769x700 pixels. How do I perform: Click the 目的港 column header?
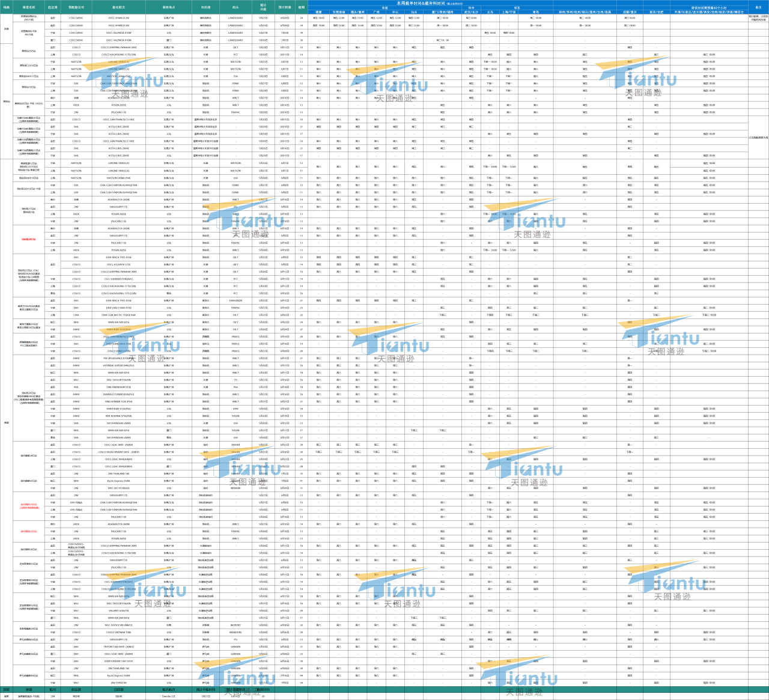(205, 7)
